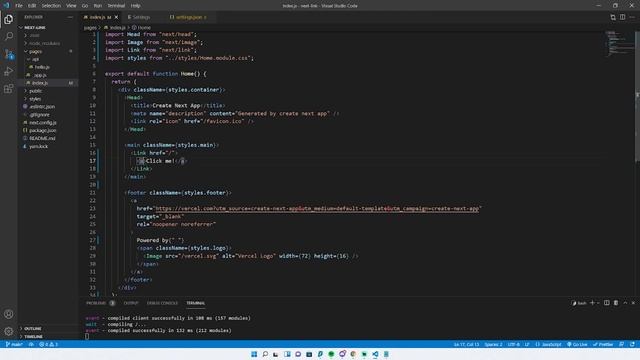Open the Terminal menu
Image resolution: width=640 pixels, height=360 pixels.
116,6
